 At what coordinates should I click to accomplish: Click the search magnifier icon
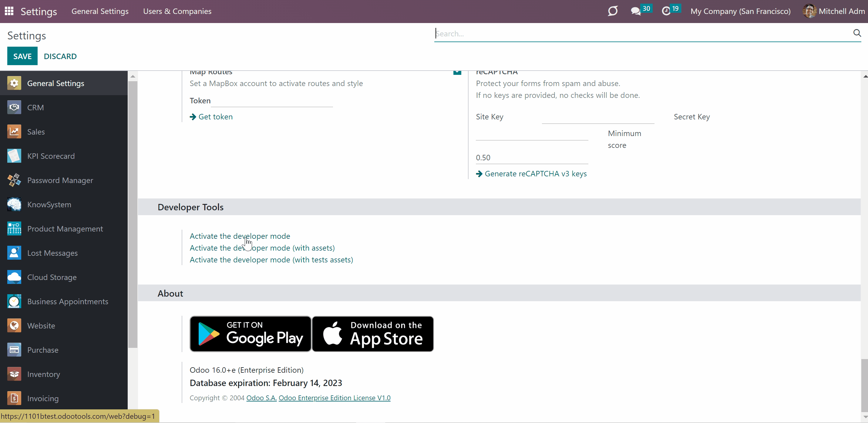pyautogui.click(x=857, y=33)
